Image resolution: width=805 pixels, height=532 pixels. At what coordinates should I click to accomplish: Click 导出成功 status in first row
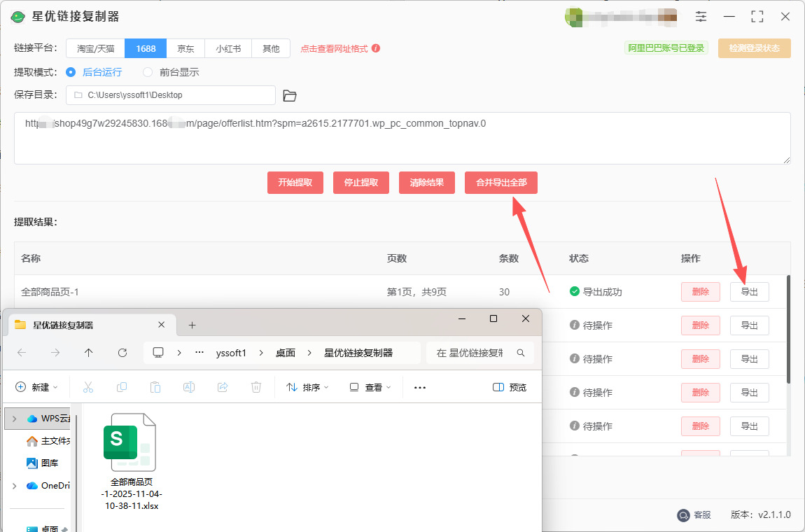click(x=596, y=292)
